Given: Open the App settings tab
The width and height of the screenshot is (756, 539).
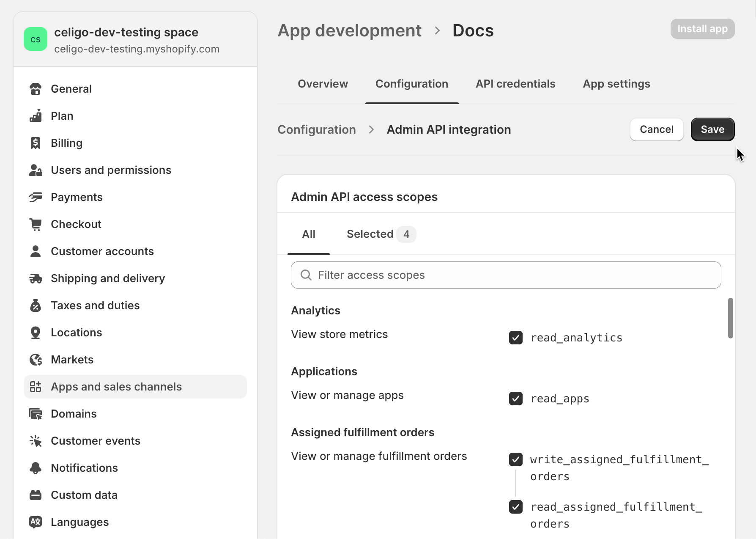Looking at the screenshot, I should (x=616, y=84).
